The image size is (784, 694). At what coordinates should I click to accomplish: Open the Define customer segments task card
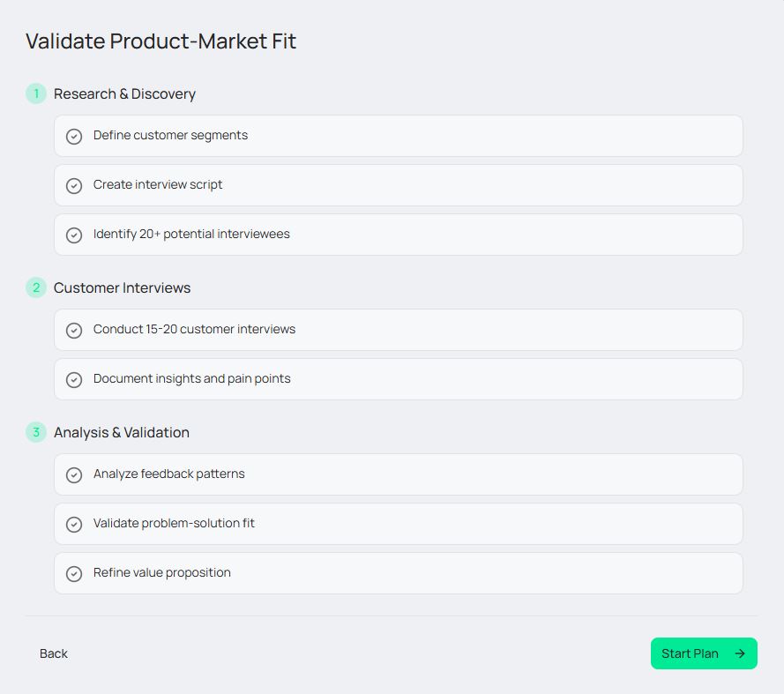click(x=398, y=136)
